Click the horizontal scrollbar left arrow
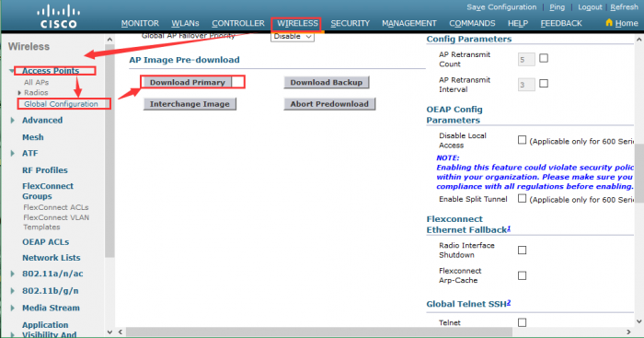This screenshot has width=644, height=338. [121, 332]
